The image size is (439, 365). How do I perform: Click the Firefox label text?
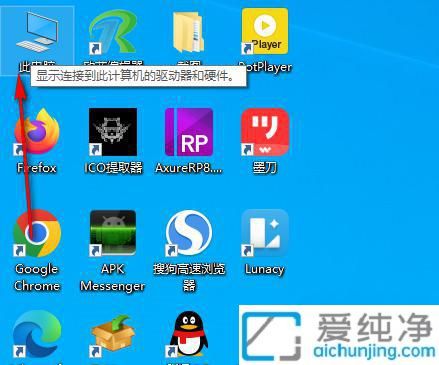(x=37, y=168)
